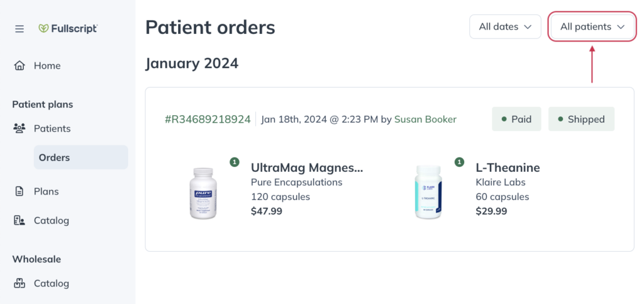
Task: Open the hamburger menu icon
Action: point(19,29)
